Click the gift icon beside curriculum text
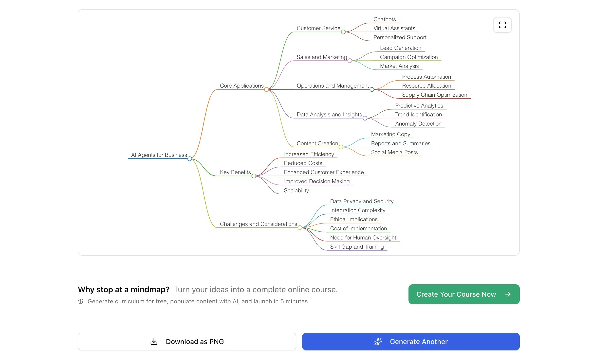The width and height of the screenshot is (593, 364). tap(81, 301)
